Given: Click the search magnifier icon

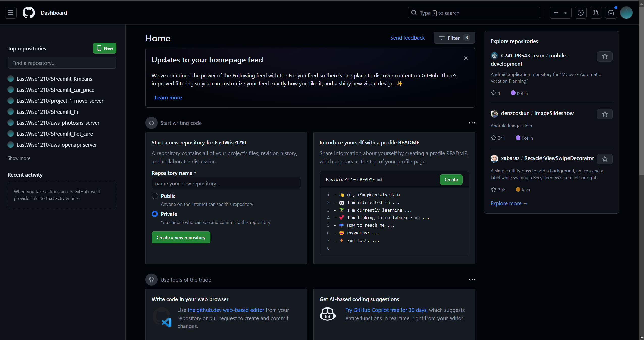Looking at the screenshot, I should click(414, 13).
